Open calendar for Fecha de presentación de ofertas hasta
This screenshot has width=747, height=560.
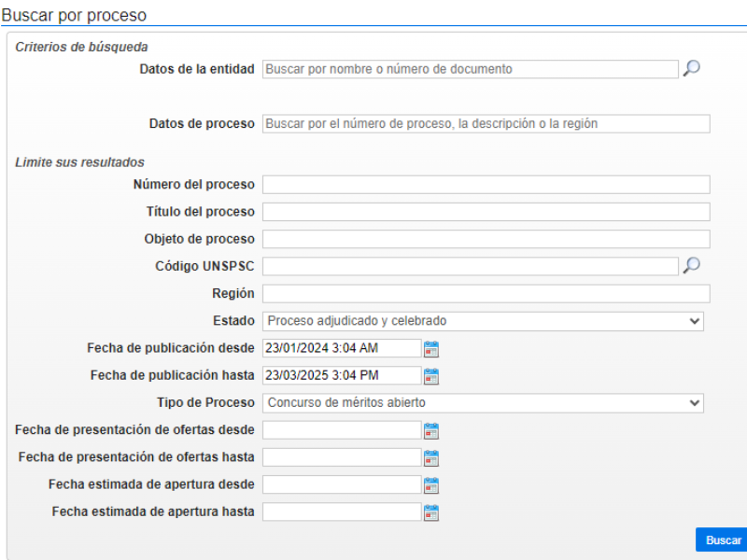point(431,457)
